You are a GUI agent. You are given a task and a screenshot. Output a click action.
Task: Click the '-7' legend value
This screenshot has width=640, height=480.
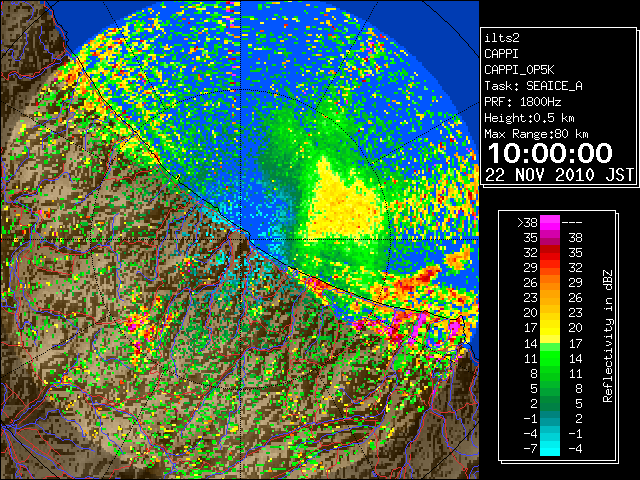pos(530,448)
